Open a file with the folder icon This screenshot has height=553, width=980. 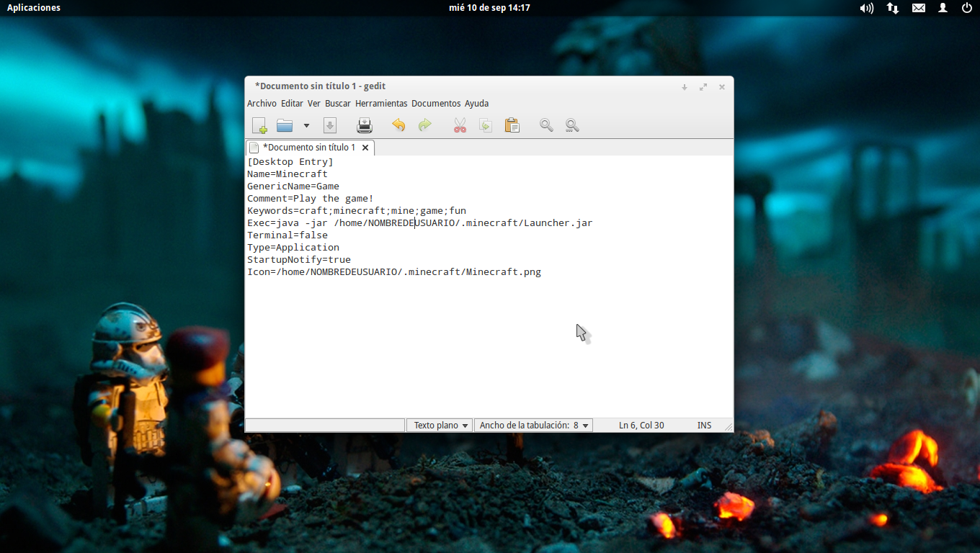coord(285,125)
